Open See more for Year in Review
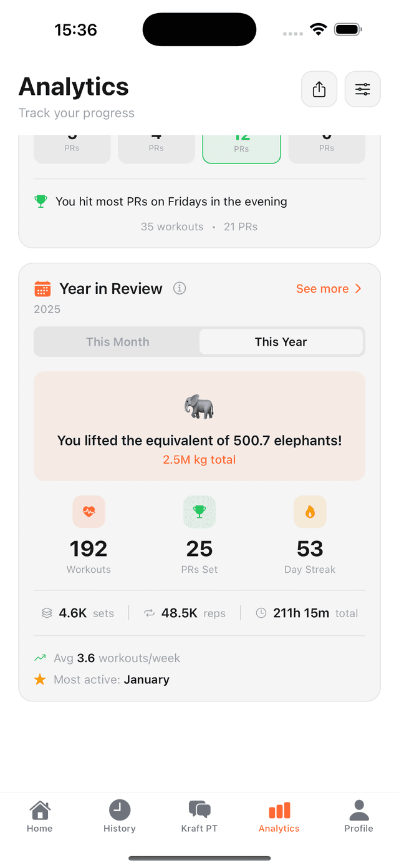 322,288
